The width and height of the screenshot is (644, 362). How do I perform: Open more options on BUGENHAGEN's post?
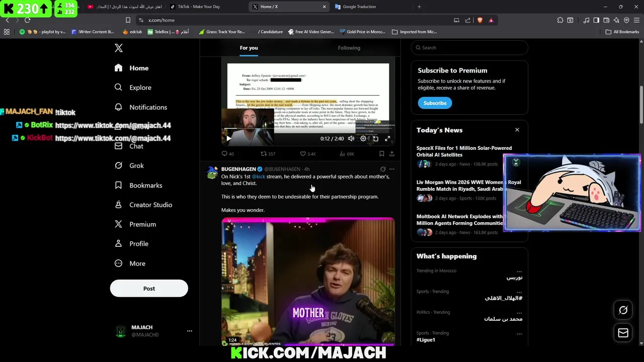pos(392,169)
